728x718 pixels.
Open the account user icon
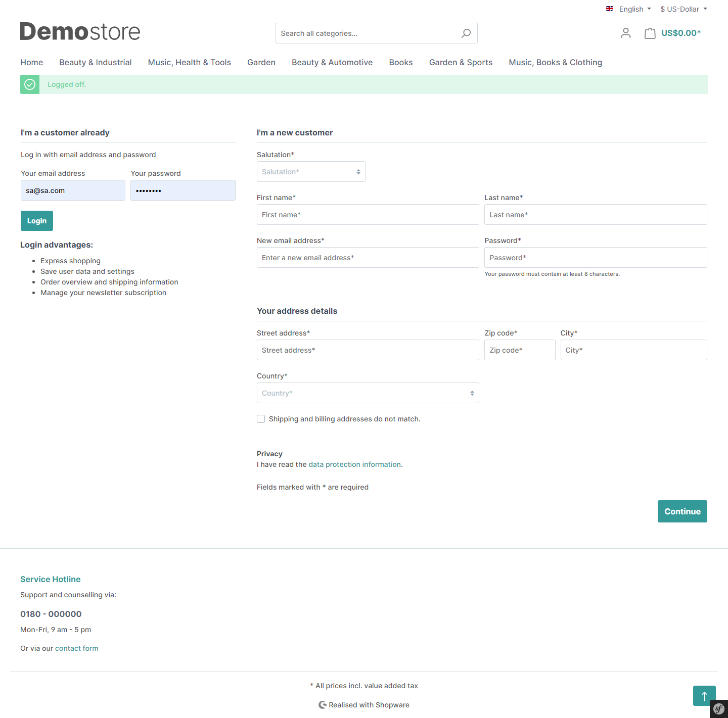[626, 33]
